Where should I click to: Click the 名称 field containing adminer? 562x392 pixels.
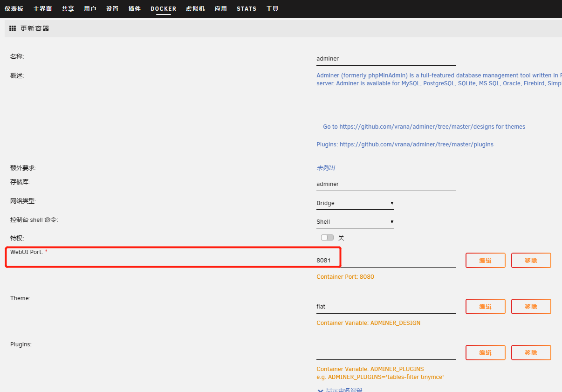tap(386, 59)
